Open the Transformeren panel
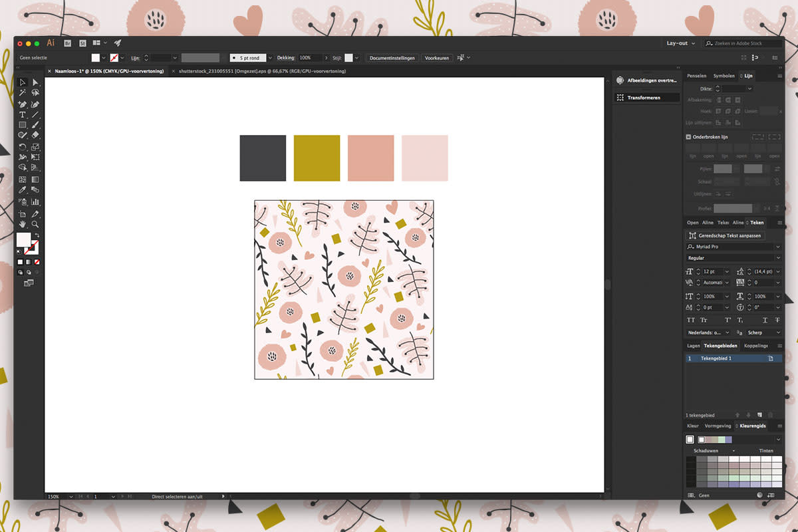 click(648, 98)
